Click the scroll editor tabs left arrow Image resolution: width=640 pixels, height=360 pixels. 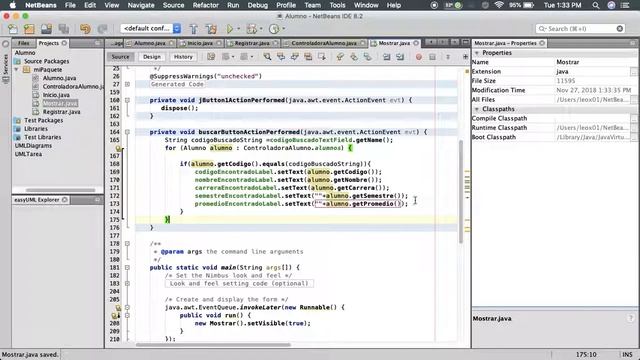click(x=431, y=42)
